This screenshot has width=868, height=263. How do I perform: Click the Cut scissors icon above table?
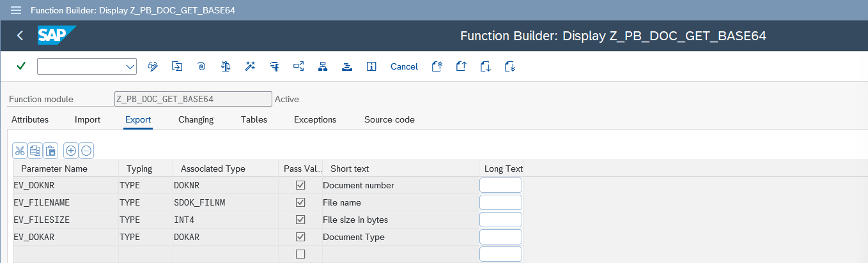click(x=20, y=151)
